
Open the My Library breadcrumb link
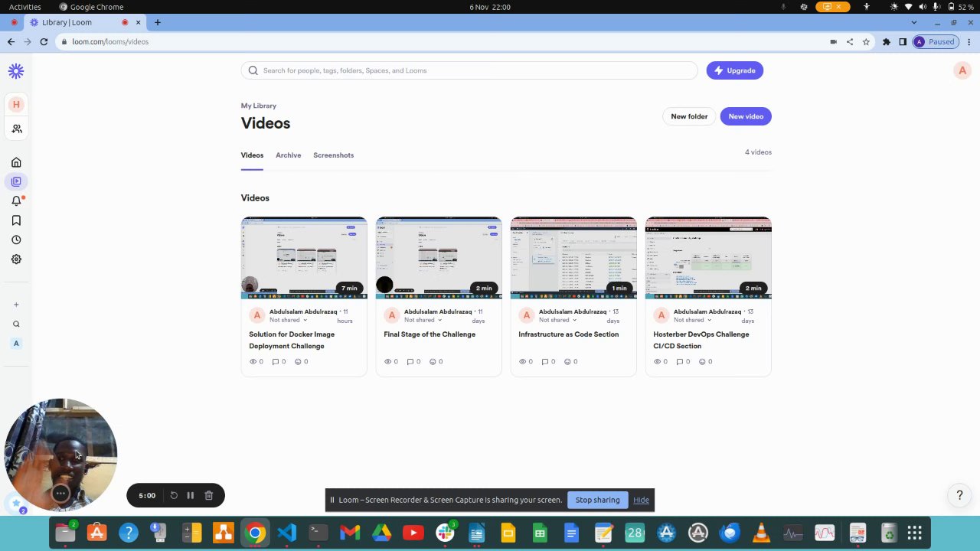259,106
